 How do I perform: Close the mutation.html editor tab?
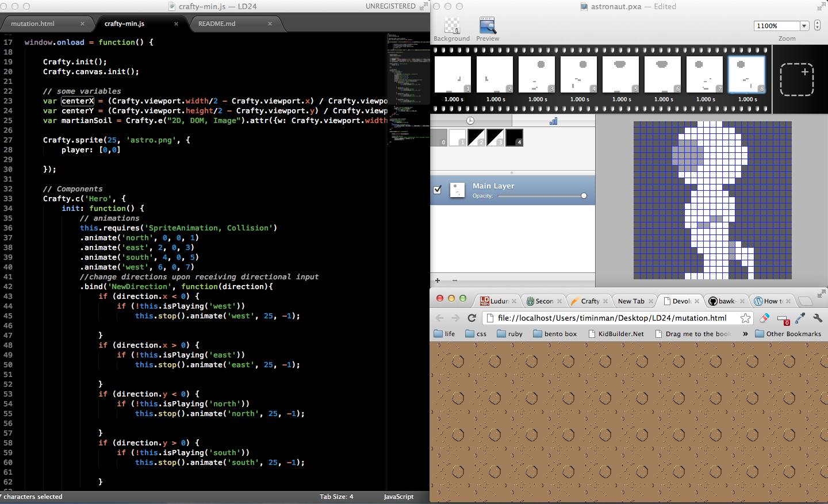(x=82, y=24)
